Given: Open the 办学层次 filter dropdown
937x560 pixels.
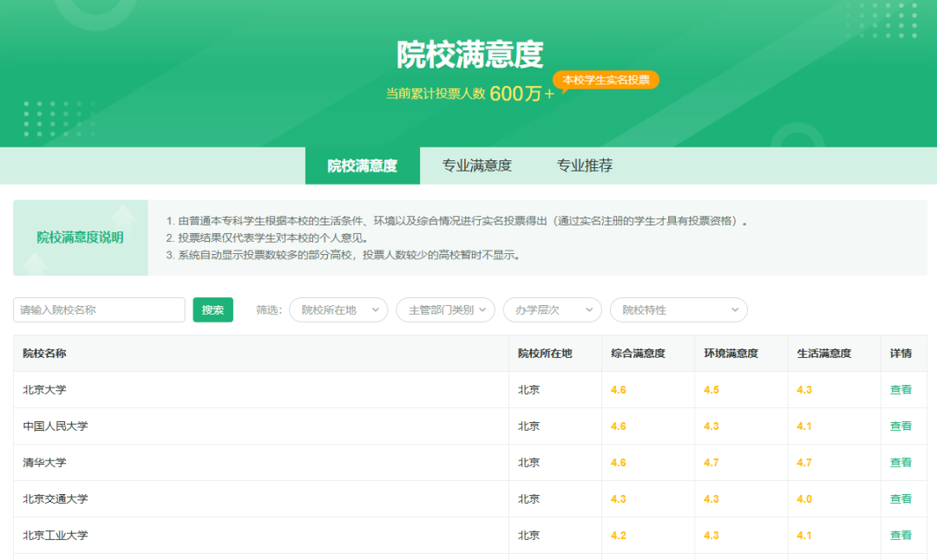Looking at the screenshot, I should pos(553,309).
